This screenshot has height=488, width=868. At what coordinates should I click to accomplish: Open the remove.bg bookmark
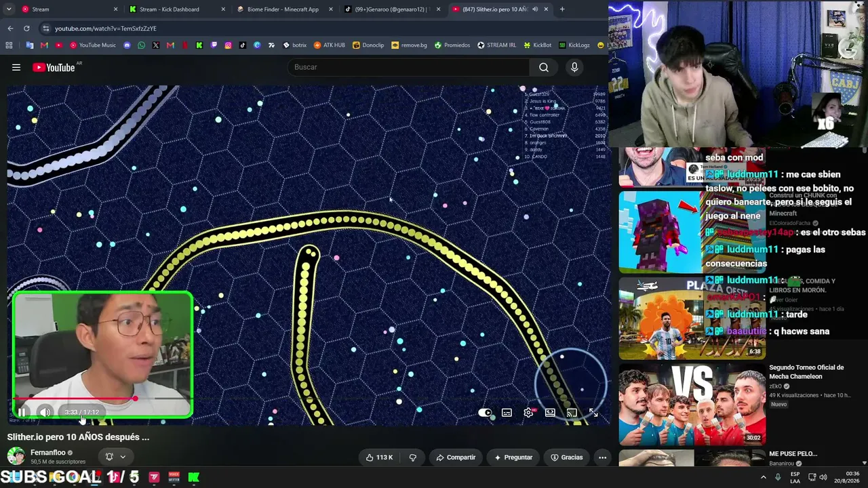click(x=410, y=45)
